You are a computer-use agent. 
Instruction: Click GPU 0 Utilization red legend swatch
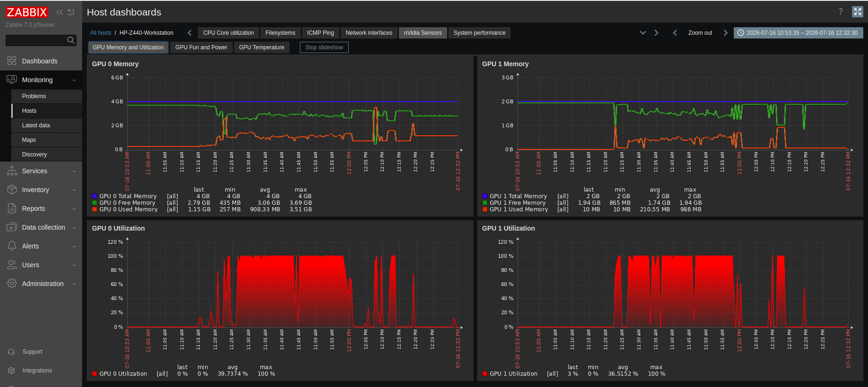(x=95, y=374)
